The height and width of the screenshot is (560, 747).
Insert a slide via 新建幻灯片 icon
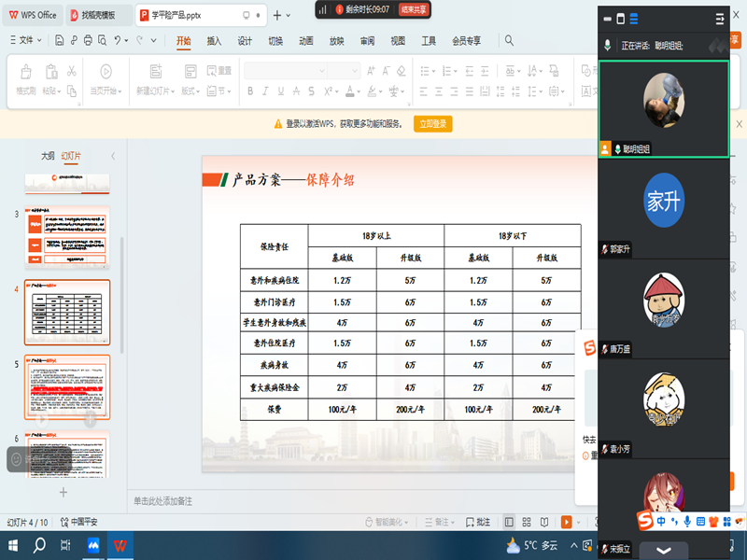tap(157, 72)
